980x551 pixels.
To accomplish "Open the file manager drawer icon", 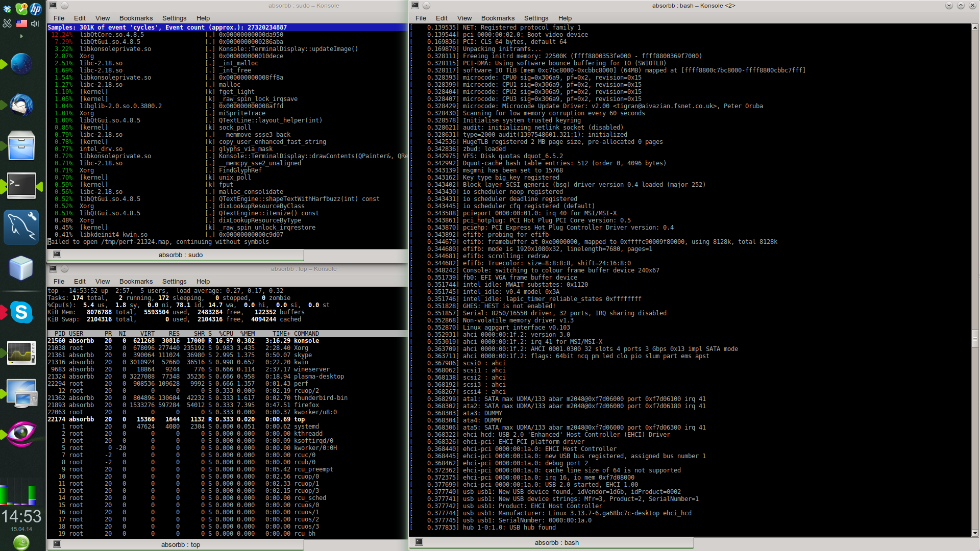I will [21, 146].
